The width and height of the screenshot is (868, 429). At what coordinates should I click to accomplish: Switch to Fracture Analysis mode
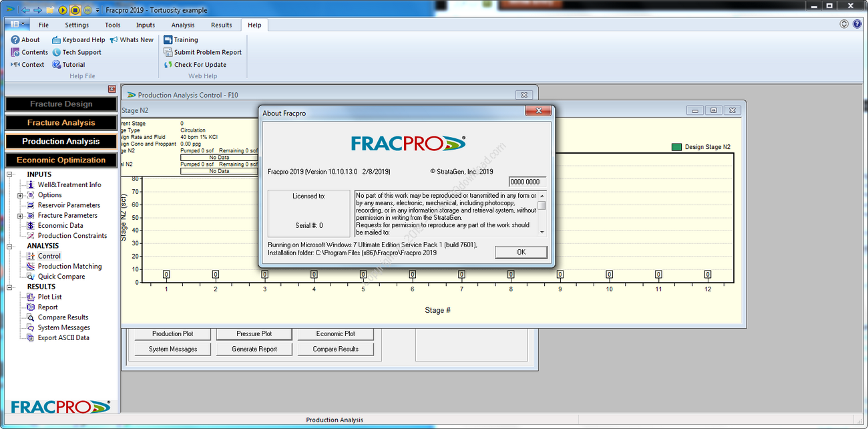tap(61, 122)
